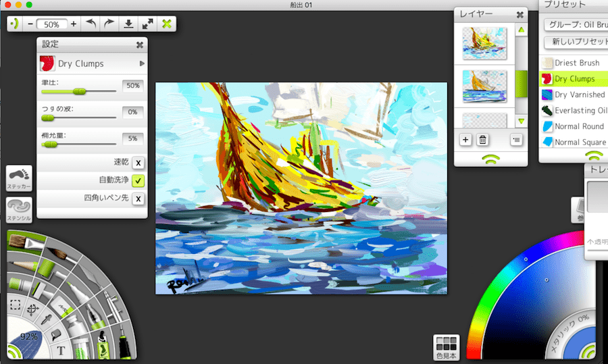
Task: Click the thinners slider handle at 0%
Action: [48, 118]
